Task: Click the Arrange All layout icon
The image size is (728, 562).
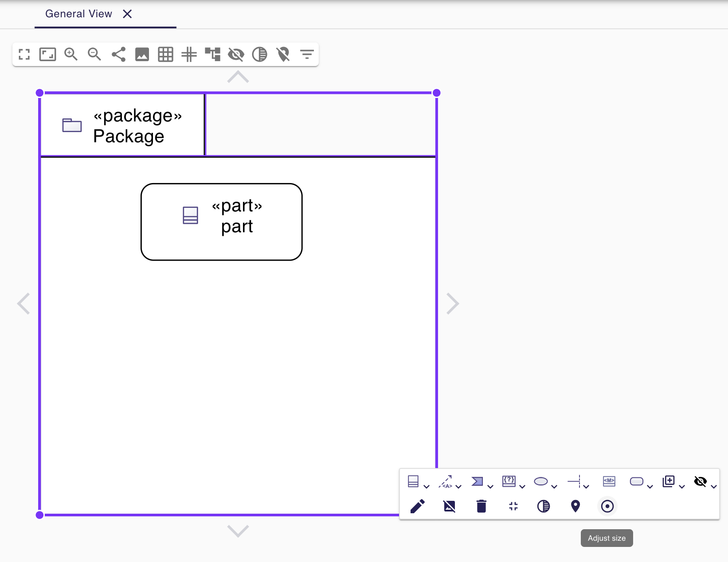Action: [213, 54]
